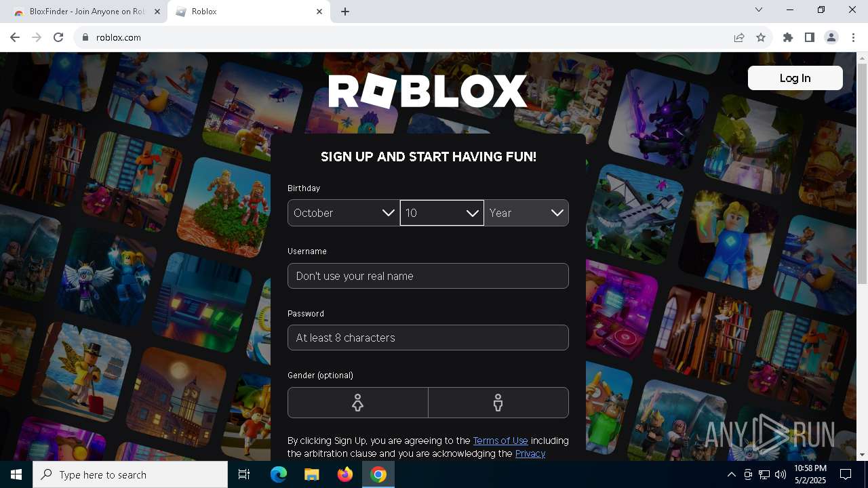Viewport: 868px width, 488px height.
Task: Select the female gender icon
Action: [357, 403]
